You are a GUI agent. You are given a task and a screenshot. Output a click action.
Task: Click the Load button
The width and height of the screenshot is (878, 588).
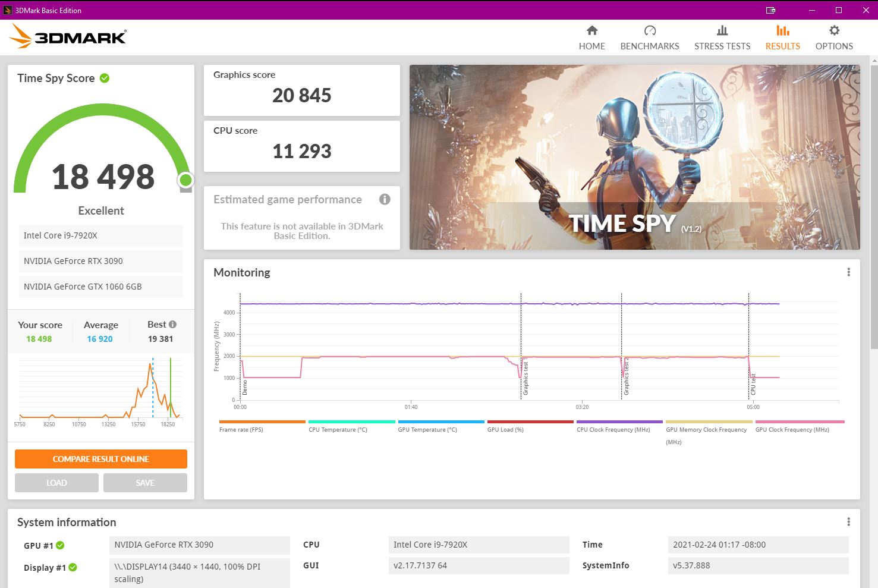56,483
